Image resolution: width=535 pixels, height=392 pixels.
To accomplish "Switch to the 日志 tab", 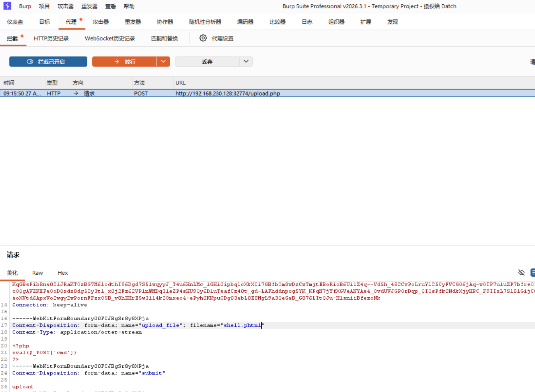I will (x=307, y=22).
